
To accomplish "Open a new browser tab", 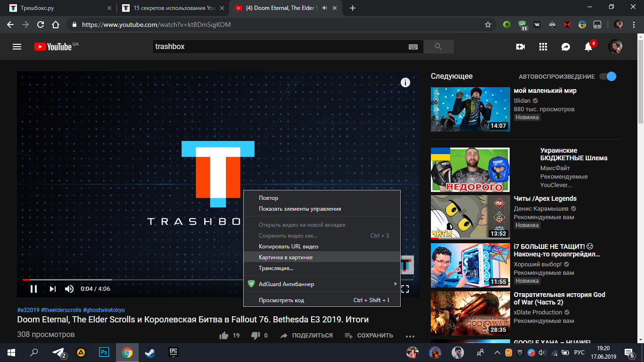I will [353, 8].
